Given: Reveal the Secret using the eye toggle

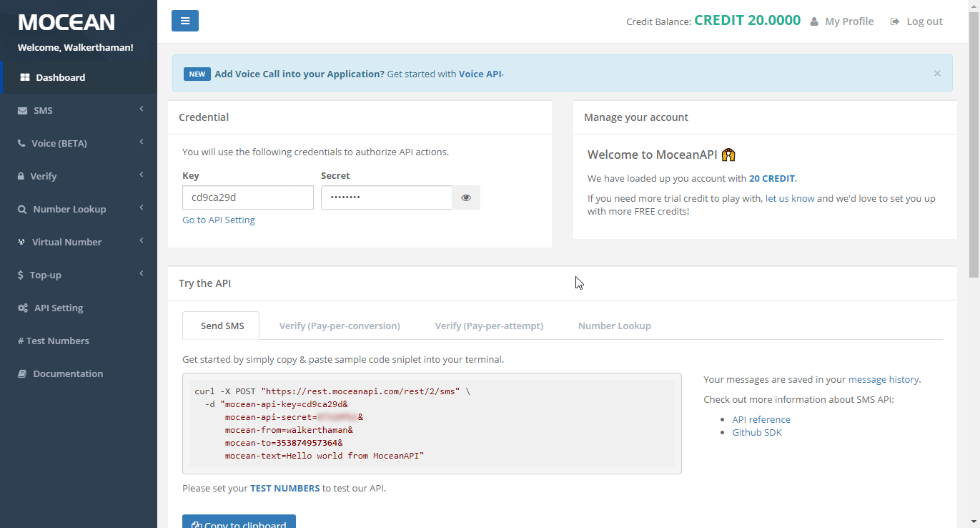Looking at the screenshot, I should (x=465, y=197).
